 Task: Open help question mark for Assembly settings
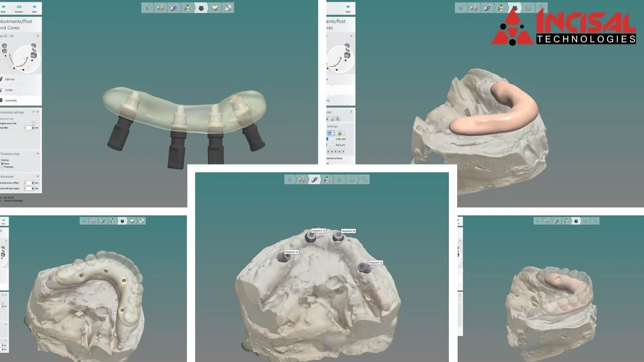[x=33, y=112]
